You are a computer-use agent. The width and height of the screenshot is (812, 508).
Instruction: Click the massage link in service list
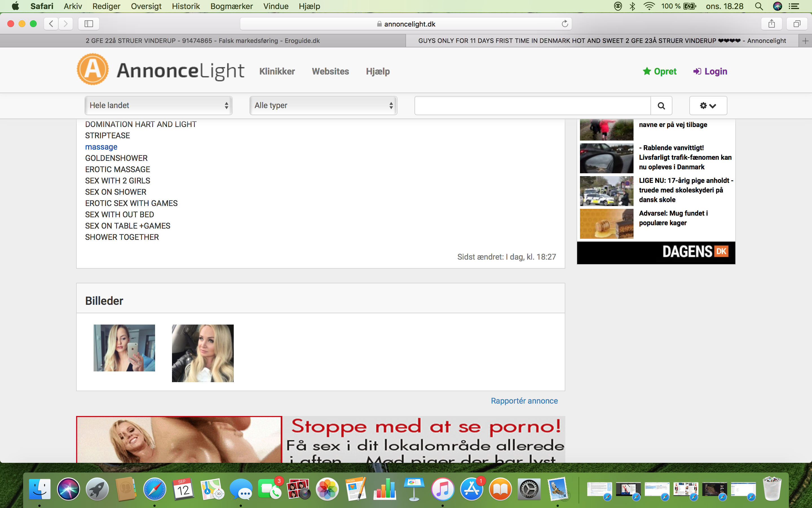(x=101, y=147)
